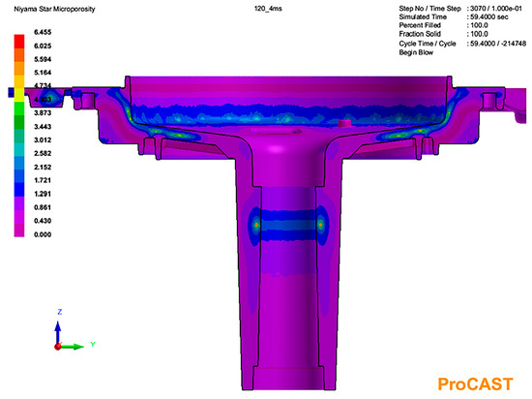Screen dimensions: 532x399
Task: Click the blue legend swatch near 1.291
Action: click(x=19, y=190)
